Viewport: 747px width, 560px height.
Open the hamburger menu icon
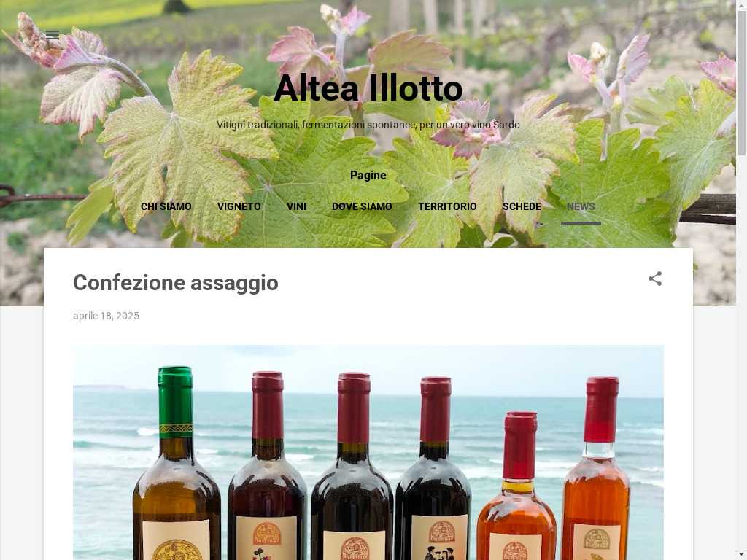[x=53, y=34]
